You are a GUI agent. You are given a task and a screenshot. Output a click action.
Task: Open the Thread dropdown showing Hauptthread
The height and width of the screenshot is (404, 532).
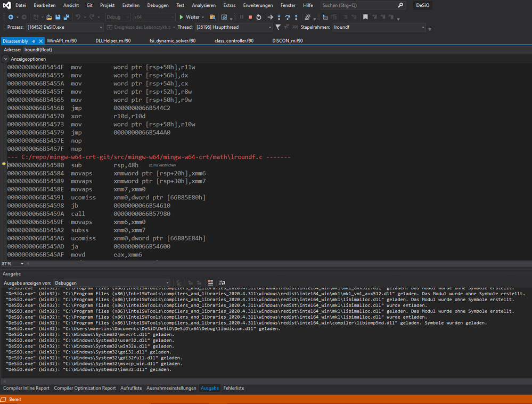pyautogui.click(x=234, y=27)
